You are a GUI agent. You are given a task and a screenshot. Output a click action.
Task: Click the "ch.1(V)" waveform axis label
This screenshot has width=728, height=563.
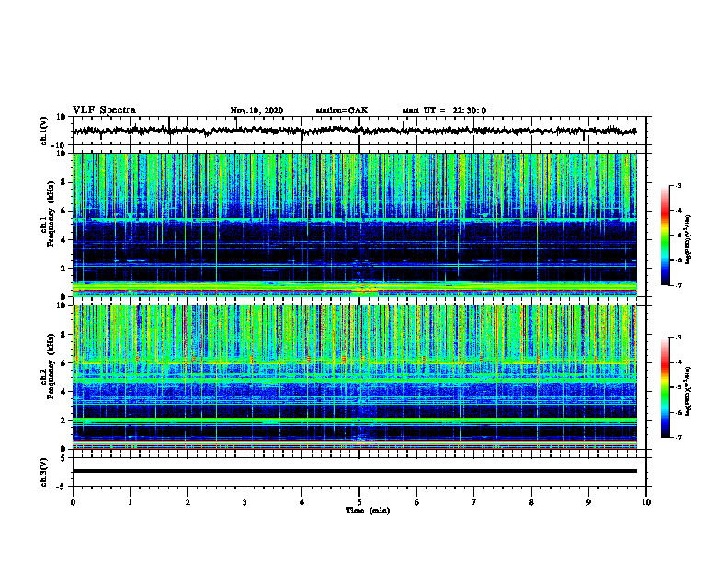coord(44,131)
